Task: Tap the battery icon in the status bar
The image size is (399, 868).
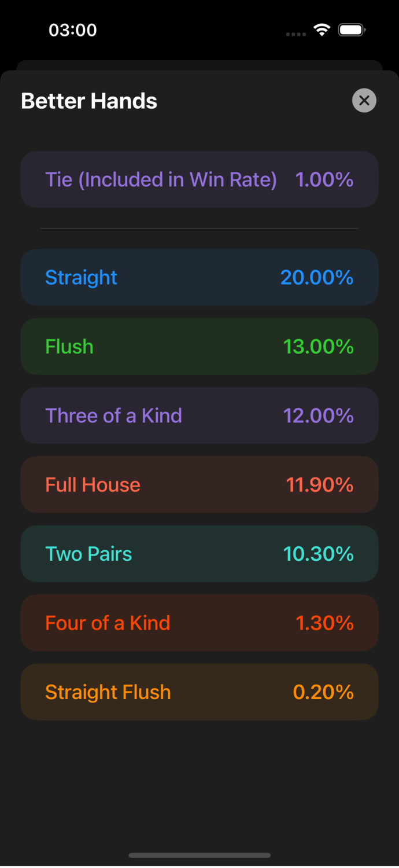Action: coord(352,29)
